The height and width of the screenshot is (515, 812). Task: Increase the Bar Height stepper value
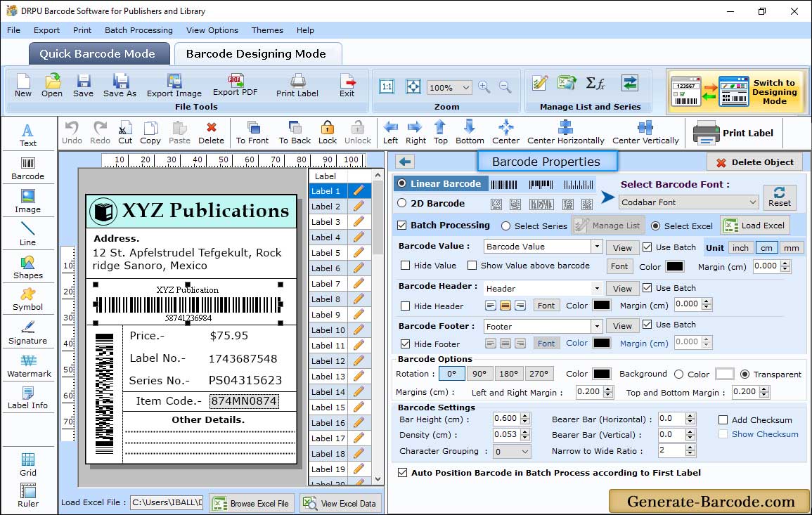525,415
